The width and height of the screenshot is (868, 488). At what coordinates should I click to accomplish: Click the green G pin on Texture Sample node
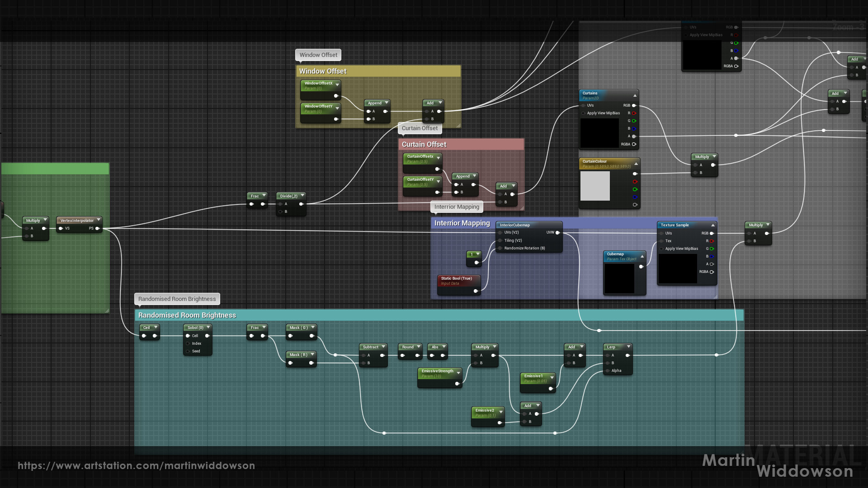tap(712, 249)
